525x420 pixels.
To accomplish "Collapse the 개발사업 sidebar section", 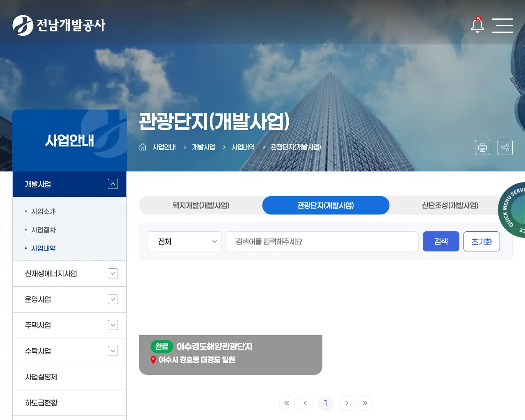I will 113,184.
